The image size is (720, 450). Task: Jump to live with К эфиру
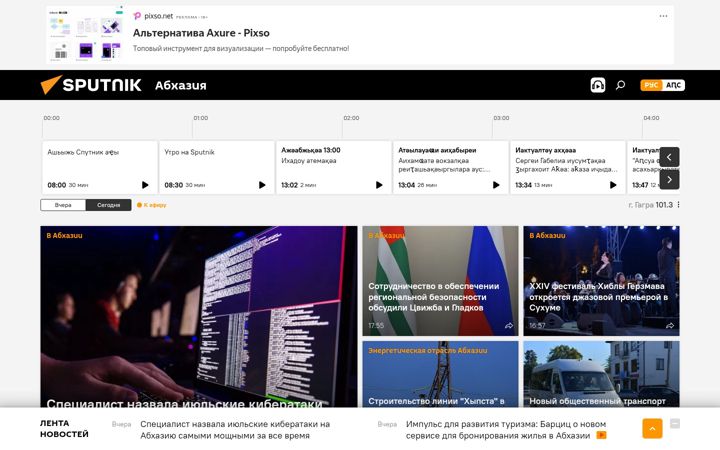[x=152, y=205]
